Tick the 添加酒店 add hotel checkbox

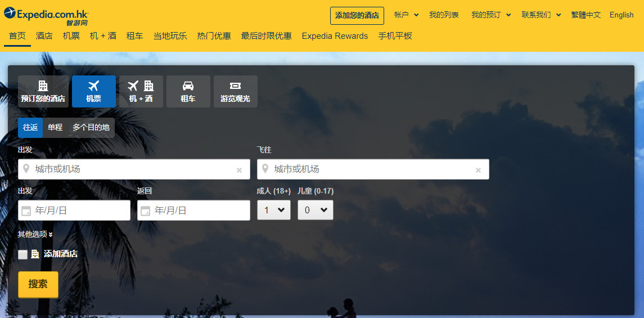(23, 254)
